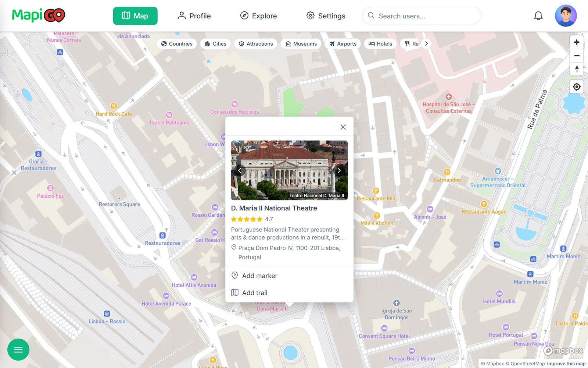Image resolution: width=588 pixels, height=368 pixels.
Task: Click the 4.7 star rating
Action: 252,219
